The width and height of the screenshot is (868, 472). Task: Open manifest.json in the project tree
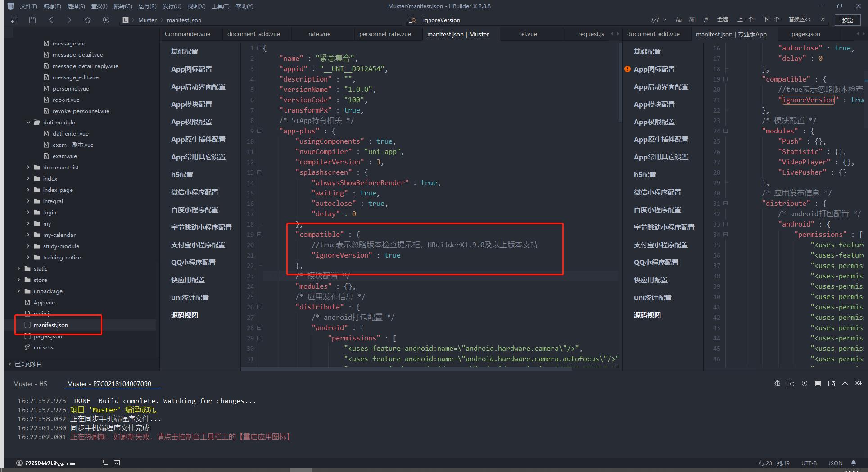(x=50, y=325)
